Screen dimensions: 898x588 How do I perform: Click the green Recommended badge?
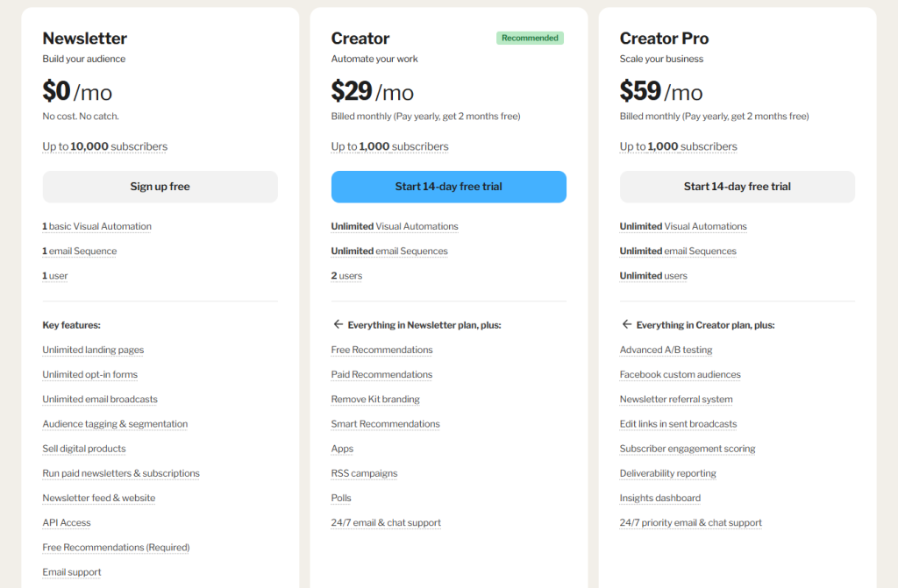coord(530,39)
